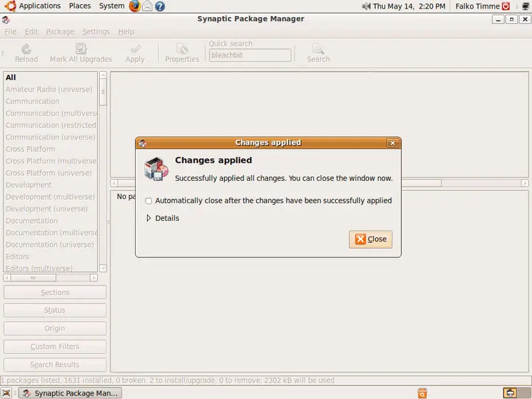Open the Applications menu

(40, 6)
